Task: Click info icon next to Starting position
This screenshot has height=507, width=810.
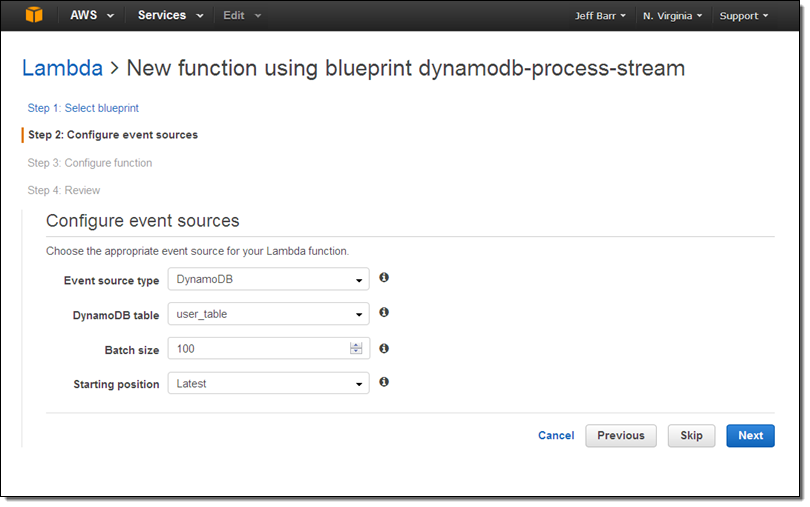Action: click(x=384, y=382)
